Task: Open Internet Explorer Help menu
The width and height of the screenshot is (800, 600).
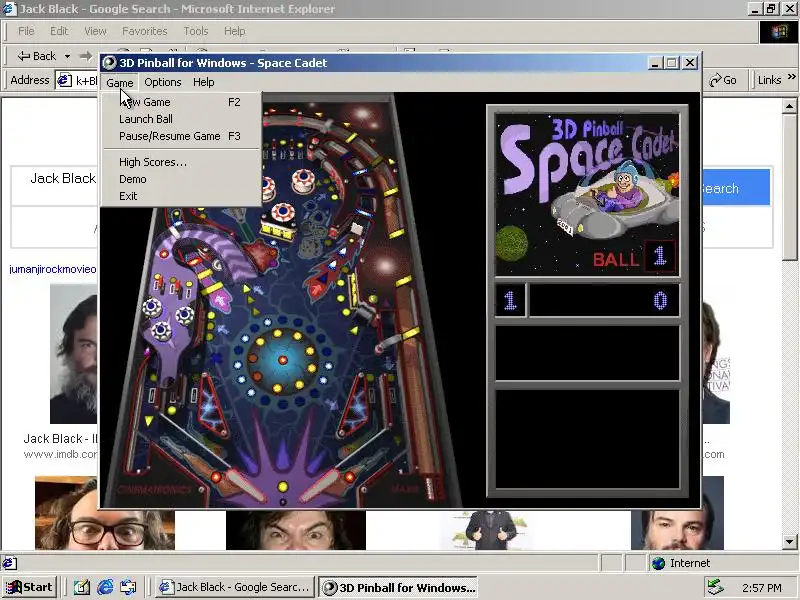Action: (235, 31)
